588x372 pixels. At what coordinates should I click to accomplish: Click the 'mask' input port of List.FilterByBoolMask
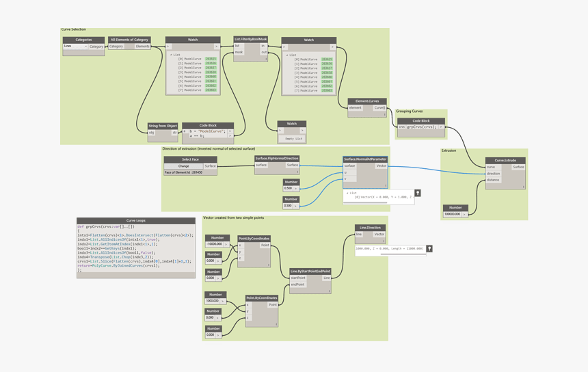pos(239,52)
